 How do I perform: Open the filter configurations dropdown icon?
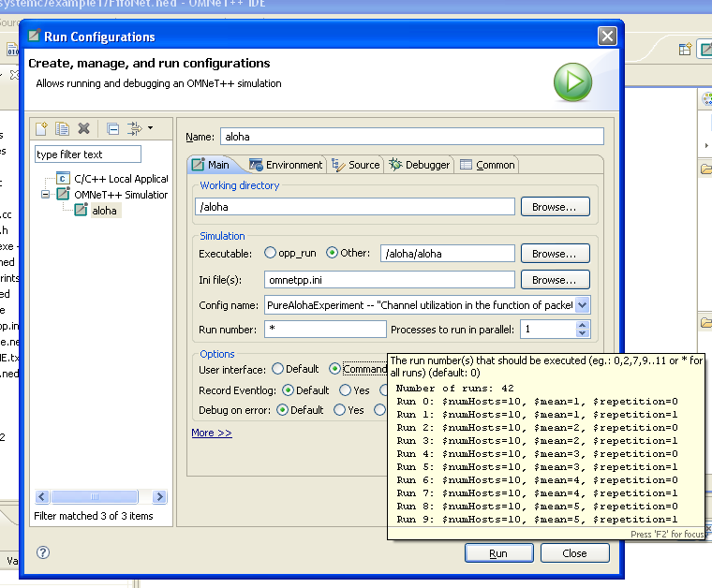point(139,129)
